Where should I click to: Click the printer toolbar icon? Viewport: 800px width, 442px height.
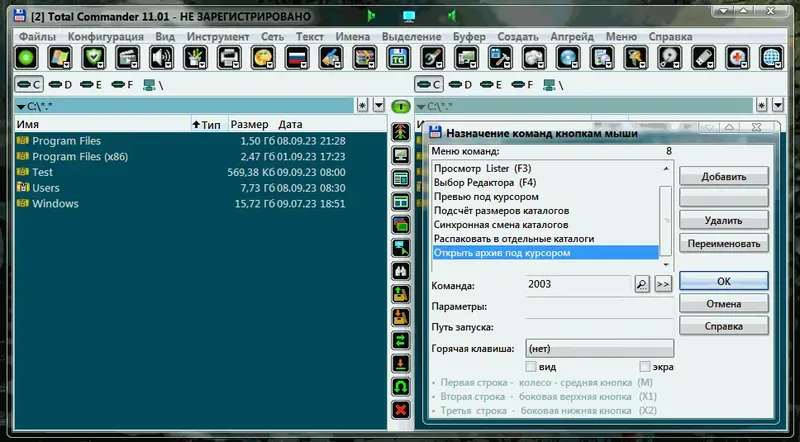(229, 58)
